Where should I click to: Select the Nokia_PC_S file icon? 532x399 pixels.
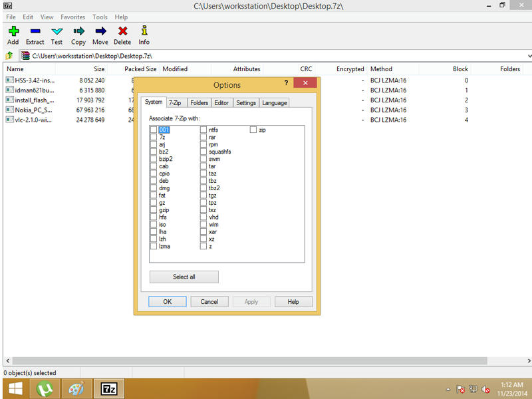pyautogui.click(x=9, y=110)
